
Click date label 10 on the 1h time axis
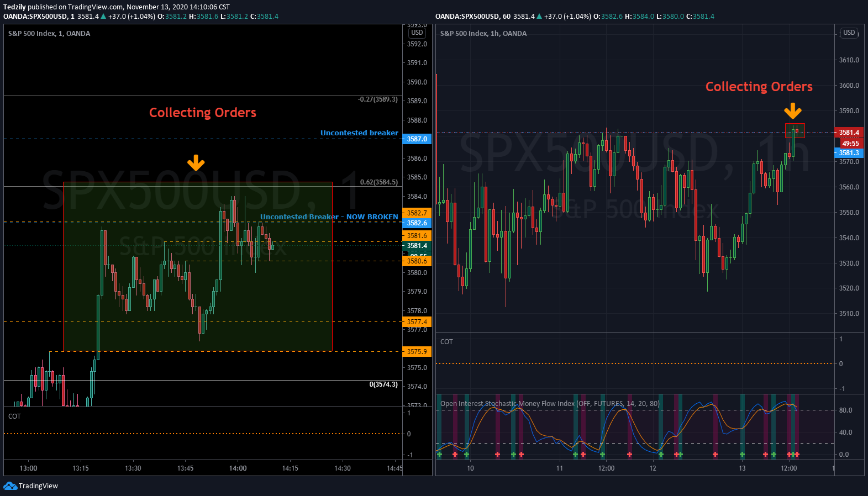470,468
